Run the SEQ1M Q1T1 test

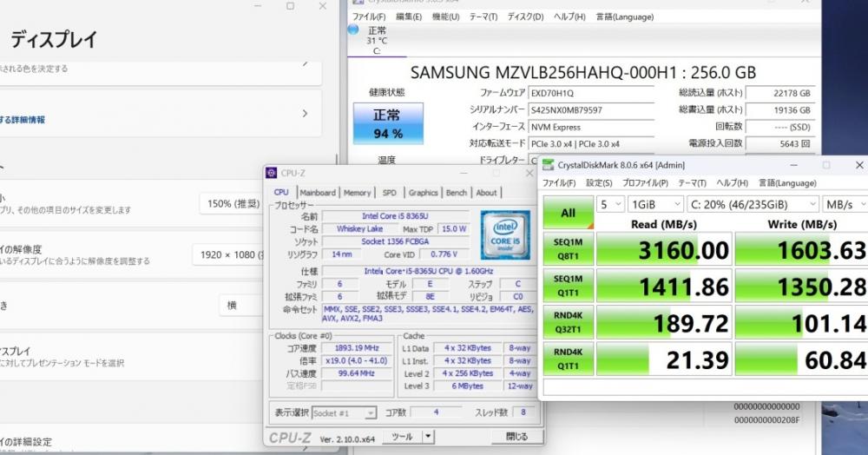coord(568,286)
